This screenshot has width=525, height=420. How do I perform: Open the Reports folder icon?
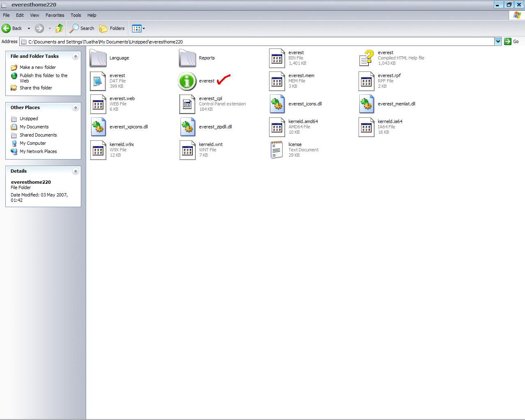(x=187, y=58)
